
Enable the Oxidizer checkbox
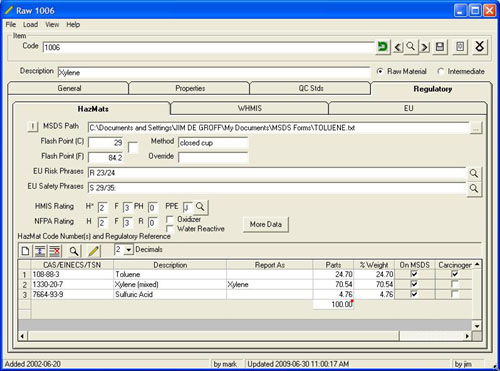tap(170, 220)
